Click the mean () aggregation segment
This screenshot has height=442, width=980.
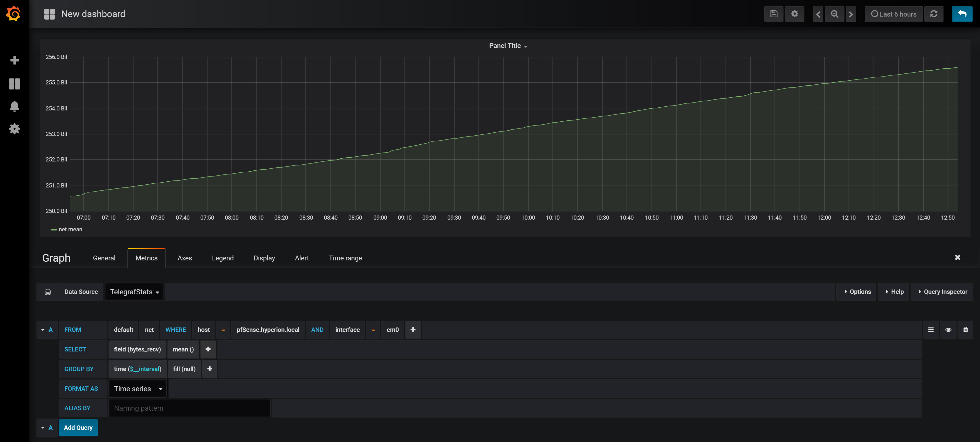click(183, 349)
